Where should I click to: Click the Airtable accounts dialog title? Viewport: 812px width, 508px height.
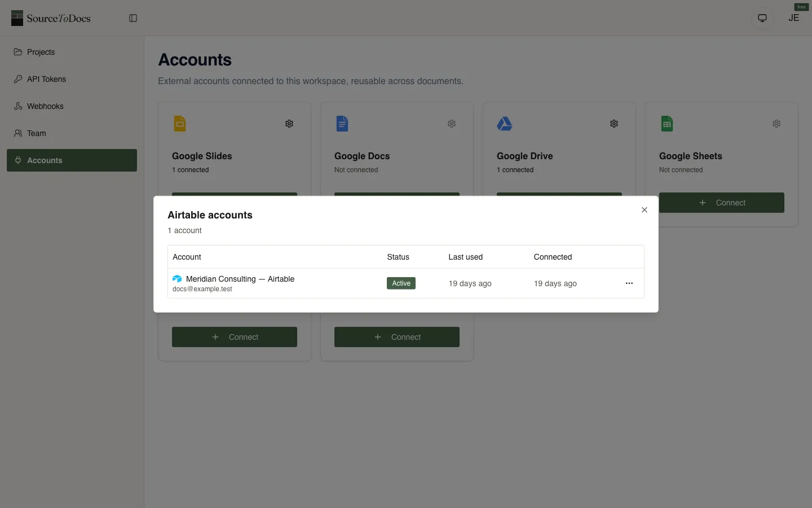pyautogui.click(x=210, y=215)
